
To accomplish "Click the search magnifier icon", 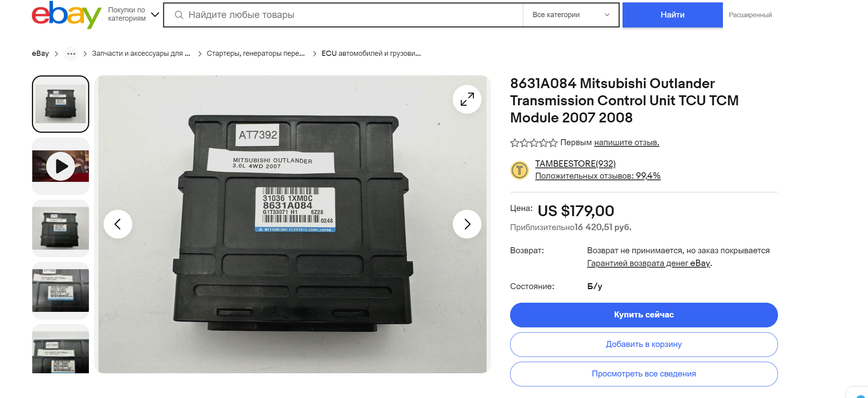I will 179,15.
